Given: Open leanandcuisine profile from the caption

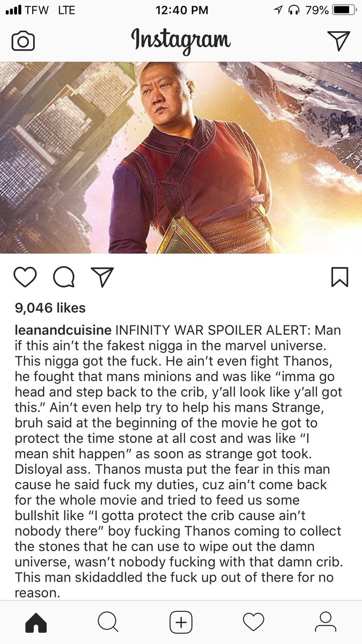Looking at the screenshot, I should click(63, 330).
